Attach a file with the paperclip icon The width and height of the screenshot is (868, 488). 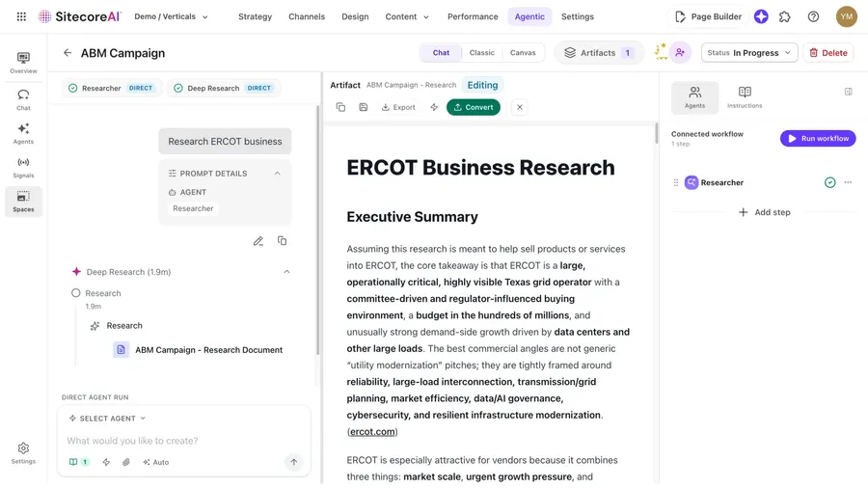(126, 462)
